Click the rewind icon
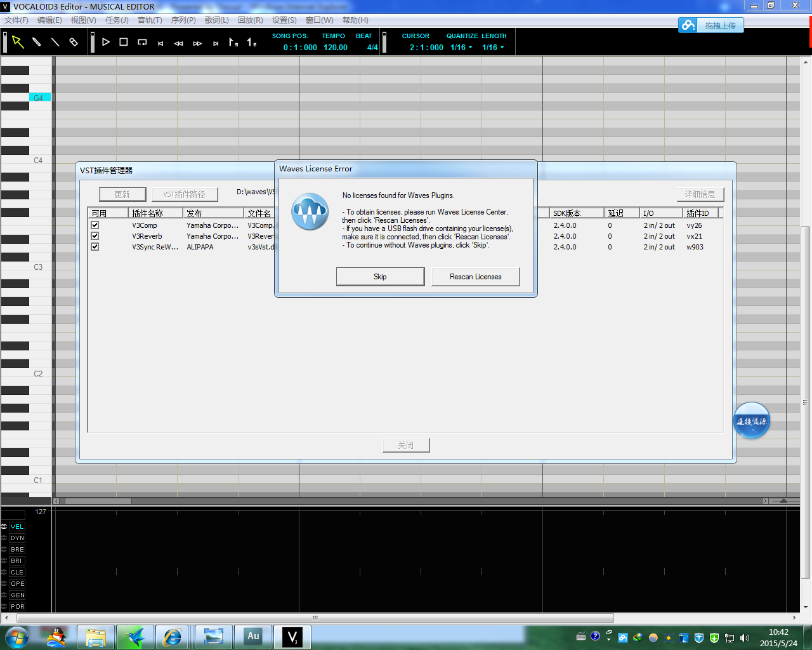Screen dimensions: 812x650 pos(179,43)
